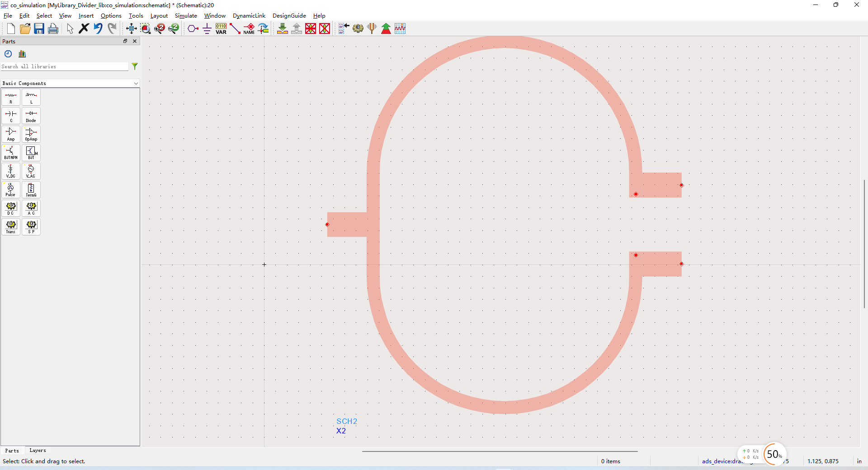Open the Tools menu
The height and width of the screenshot is (470, 868).
[136, 16]
